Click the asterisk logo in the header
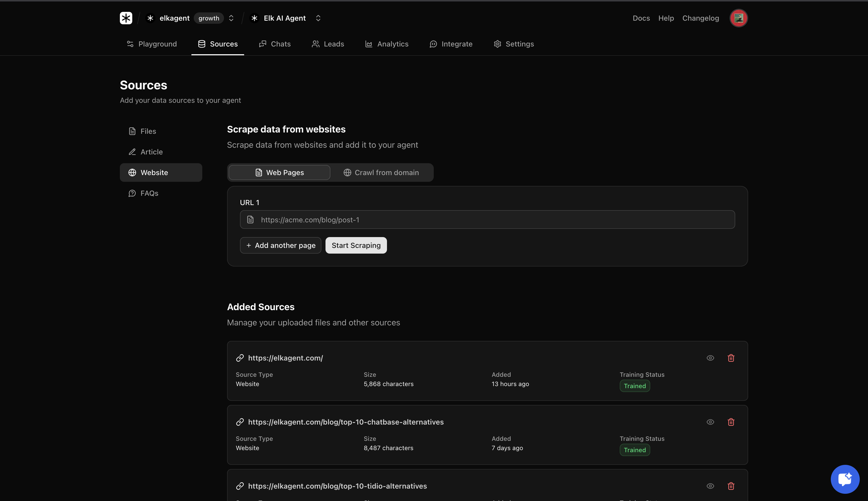The image size is (868, 501). [x=126, y=18]
